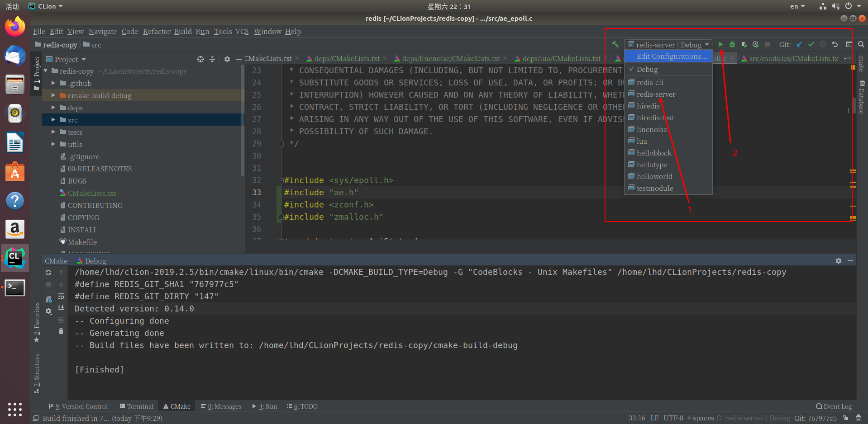The height and width of the screenshot is (424, 868).
Task: Revert changes with Git rollback arrow
Action: pyautogui.click(x=835, y=44)
